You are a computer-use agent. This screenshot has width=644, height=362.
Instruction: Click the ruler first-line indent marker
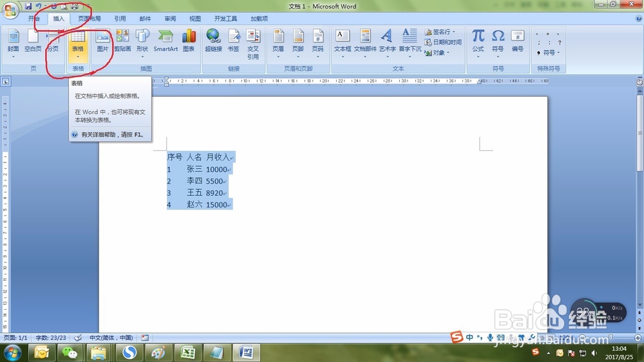[x=166, y=79]
